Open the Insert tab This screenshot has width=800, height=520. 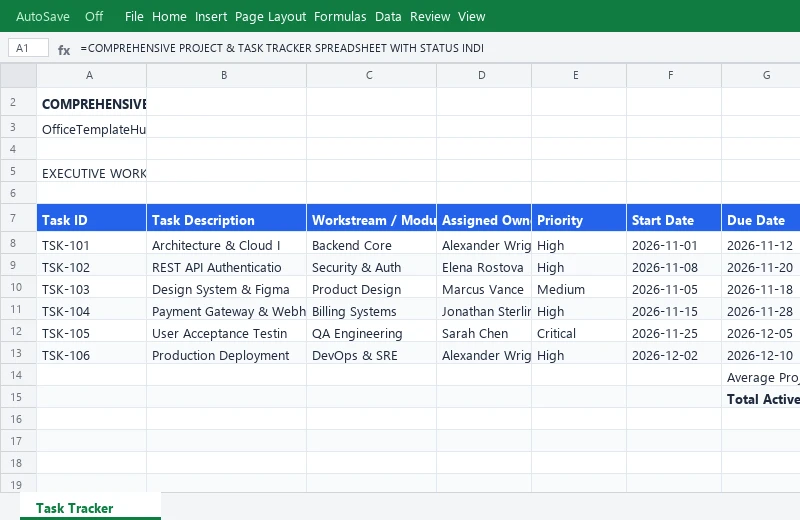[211, 16]
